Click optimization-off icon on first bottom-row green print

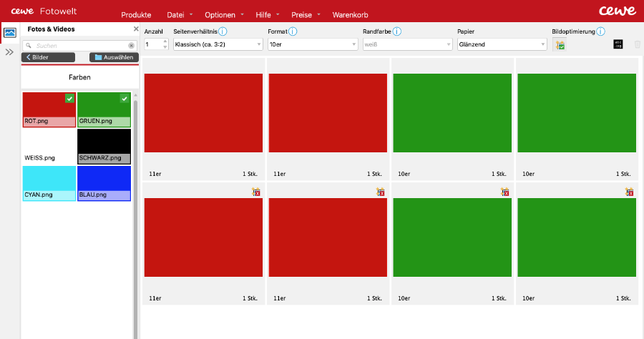pos(504,192)
